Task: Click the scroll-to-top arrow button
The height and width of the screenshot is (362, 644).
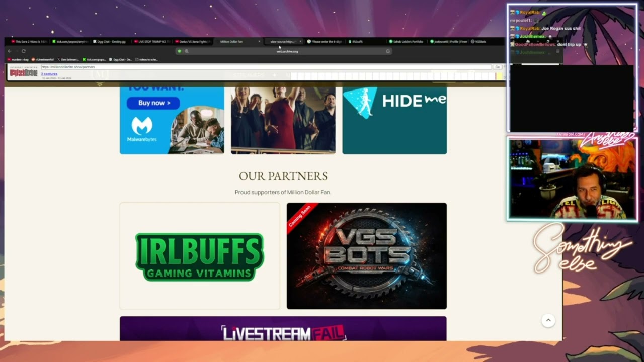Action: [548, 320]
